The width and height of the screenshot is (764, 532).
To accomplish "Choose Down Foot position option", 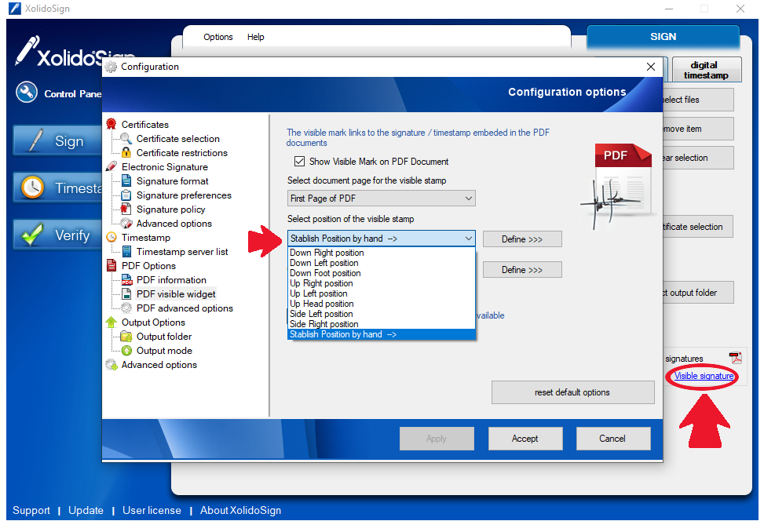I will point(382,273).
